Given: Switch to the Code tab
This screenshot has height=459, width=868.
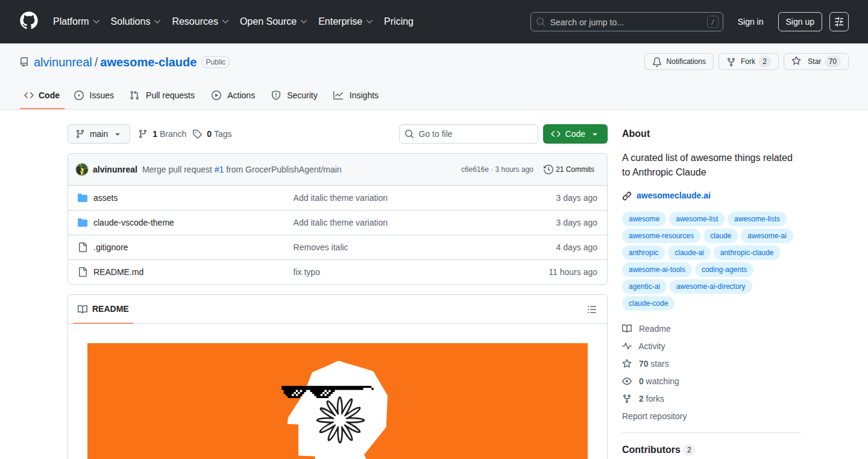Looking at the screenshot, I should [x=42, y=95].
